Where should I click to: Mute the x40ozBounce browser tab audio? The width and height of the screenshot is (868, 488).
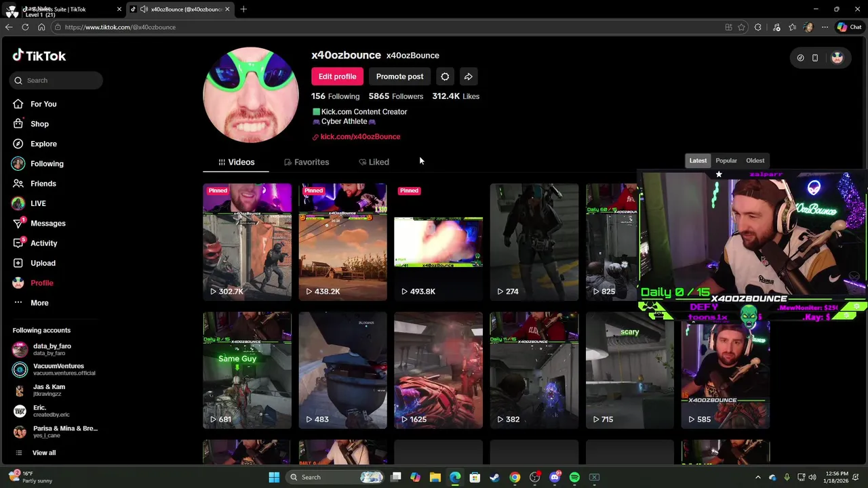click(144, 9)
